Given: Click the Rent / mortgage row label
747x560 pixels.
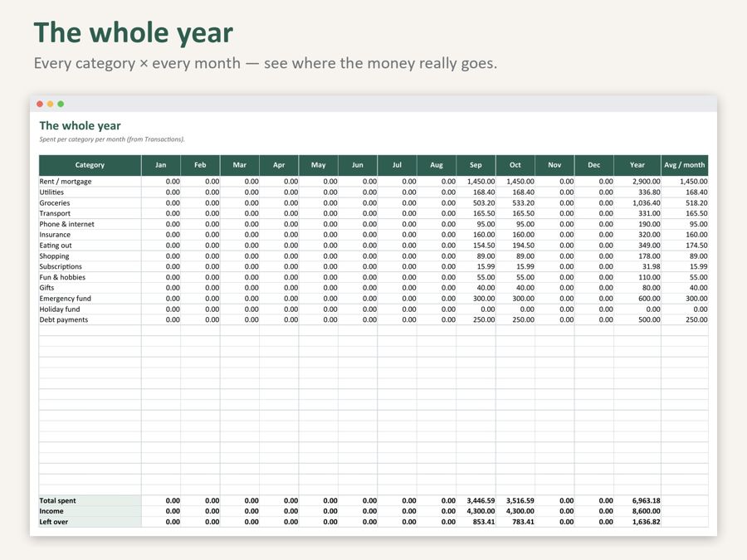Looking at the screenshot, I should (x=66, y=182).
